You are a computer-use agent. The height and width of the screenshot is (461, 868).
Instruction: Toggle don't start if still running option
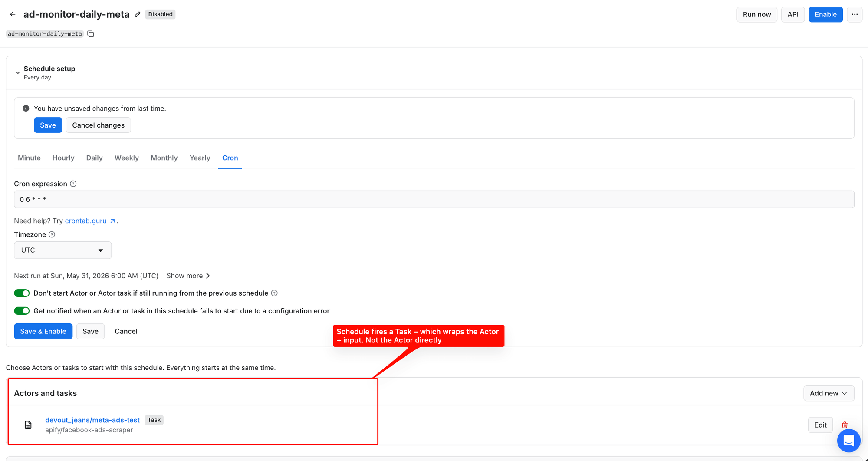click(x=22, y=293)
